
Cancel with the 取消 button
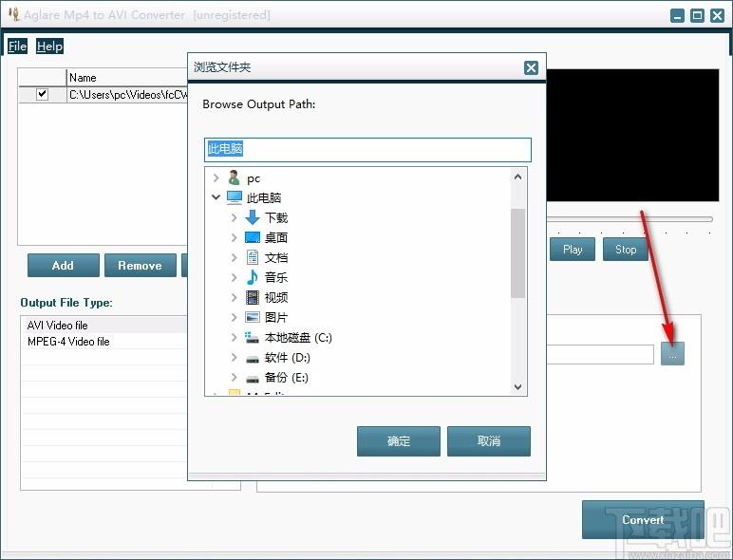[x=489, y=440]
